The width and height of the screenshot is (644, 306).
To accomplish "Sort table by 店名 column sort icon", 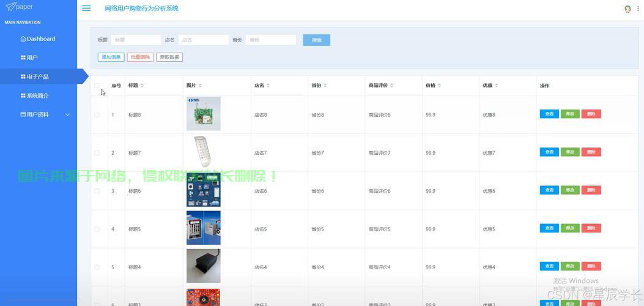I will point(268,86).
